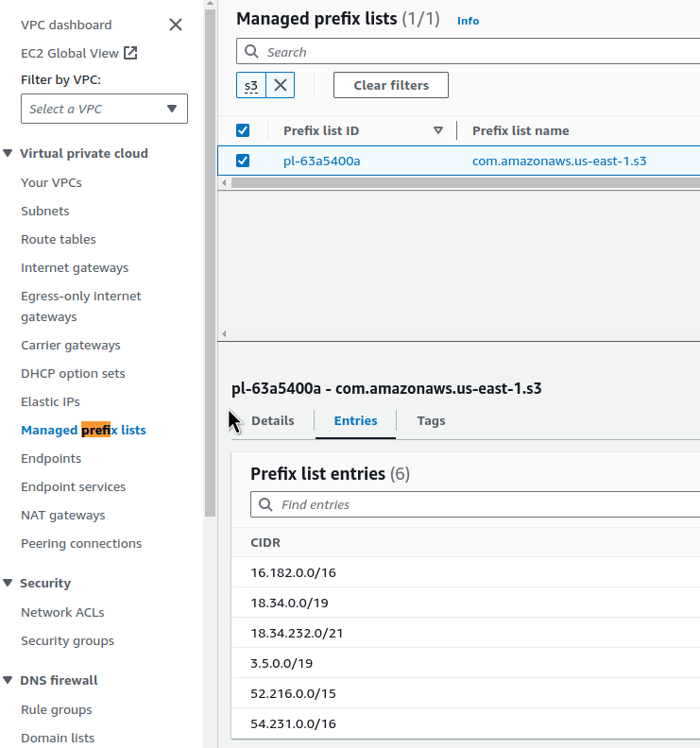Open Endpoint services page
This screenshot has height=748, width=700.
coord(73,487)
